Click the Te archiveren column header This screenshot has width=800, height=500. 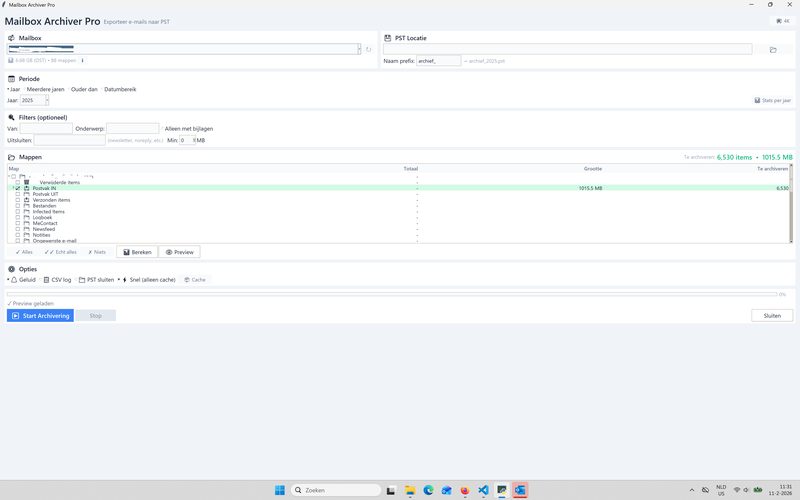(x=772, y=169)
